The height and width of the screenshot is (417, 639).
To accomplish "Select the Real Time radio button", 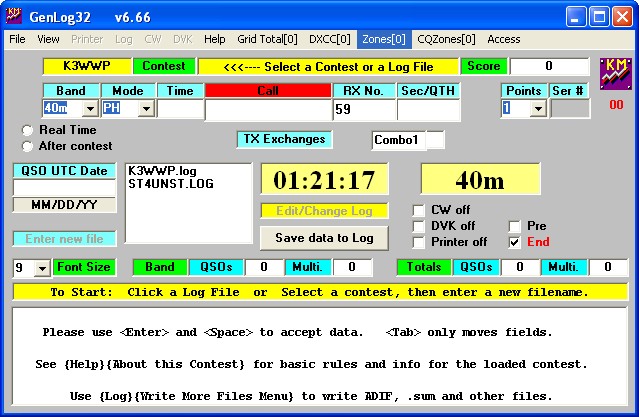I will click(27, 130).
